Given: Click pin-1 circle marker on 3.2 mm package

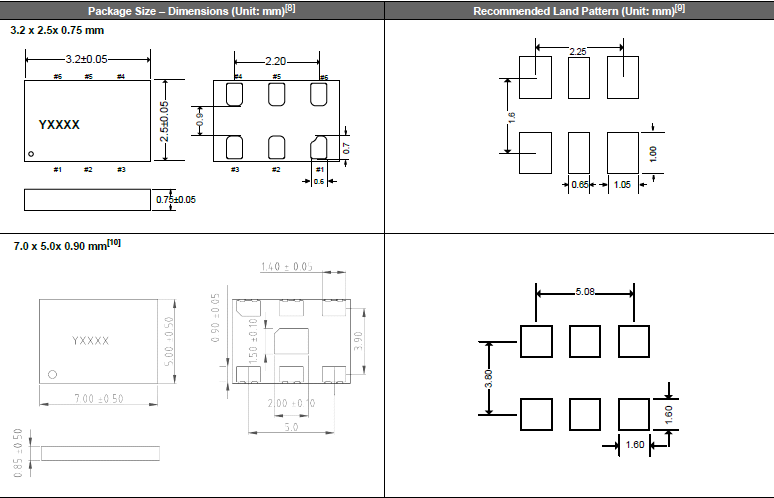Looking at the screenshot, I should pyautogui.click(x=31, y=154).
